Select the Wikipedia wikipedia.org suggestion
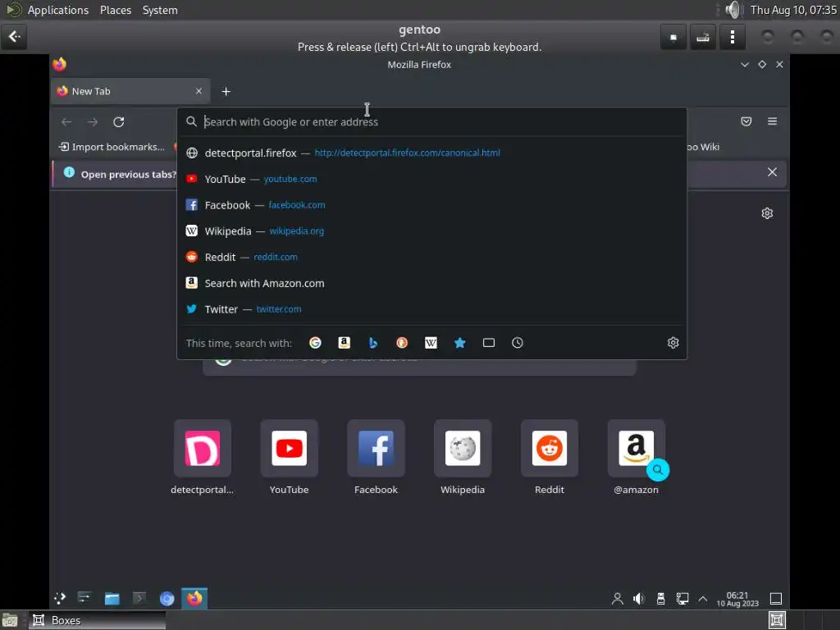The width and height of the screenshot is (840, 630). tap(431, 231)
